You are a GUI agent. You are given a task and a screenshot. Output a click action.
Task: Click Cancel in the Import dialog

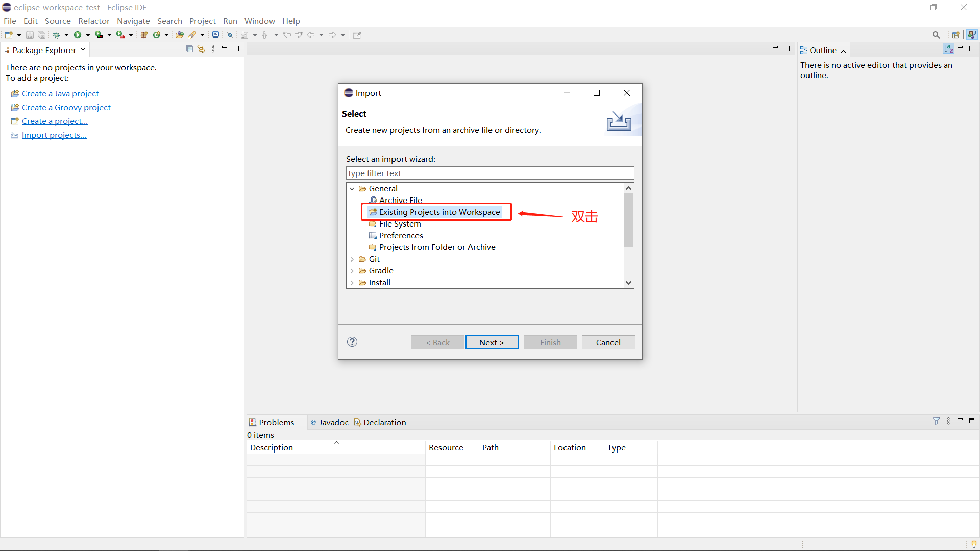608,342
